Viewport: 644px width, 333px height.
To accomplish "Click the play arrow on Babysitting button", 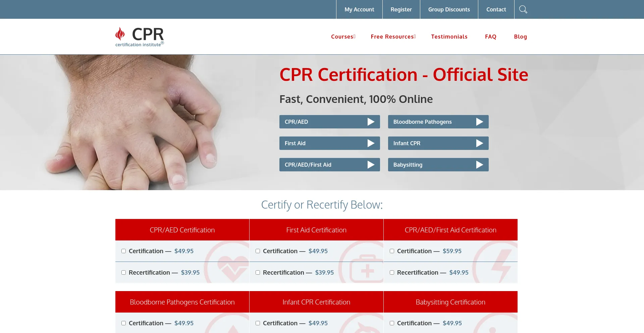I will (x=479, y=165).
